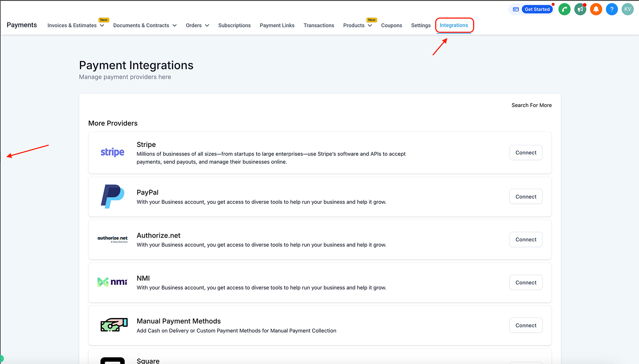The height and width of the screenshot is (364, 639).
Task: Open the Payment Links tab
Action: click(277, 25)
